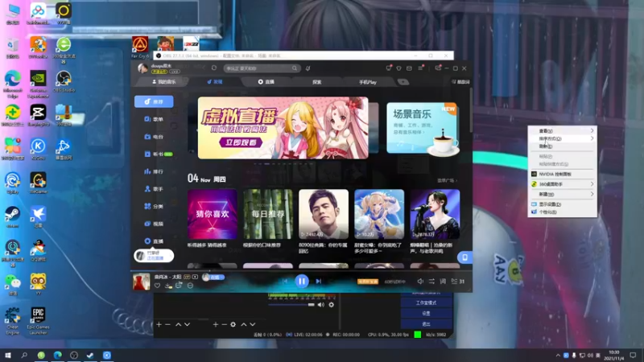Screen dimensions: 644x362
Task: Open the 分类 categories sidebar entry
Action: [x=154, y=206]
